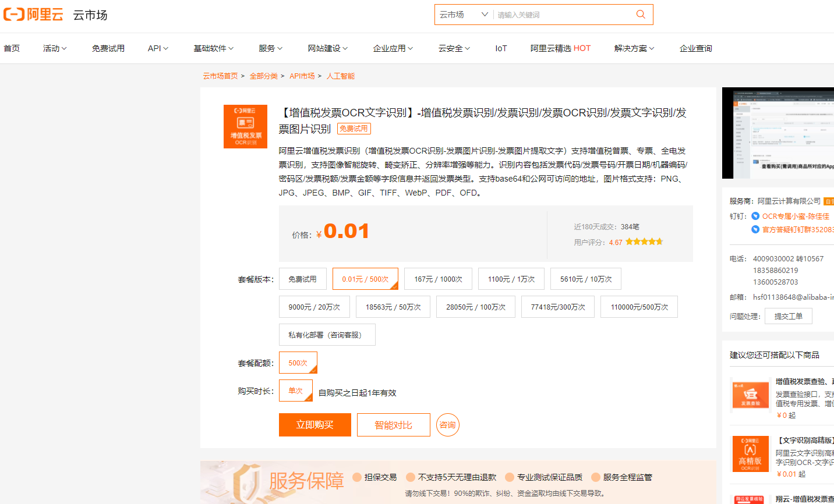
Task: Open 官方答疑钉钉群 link
Action: 798,229
